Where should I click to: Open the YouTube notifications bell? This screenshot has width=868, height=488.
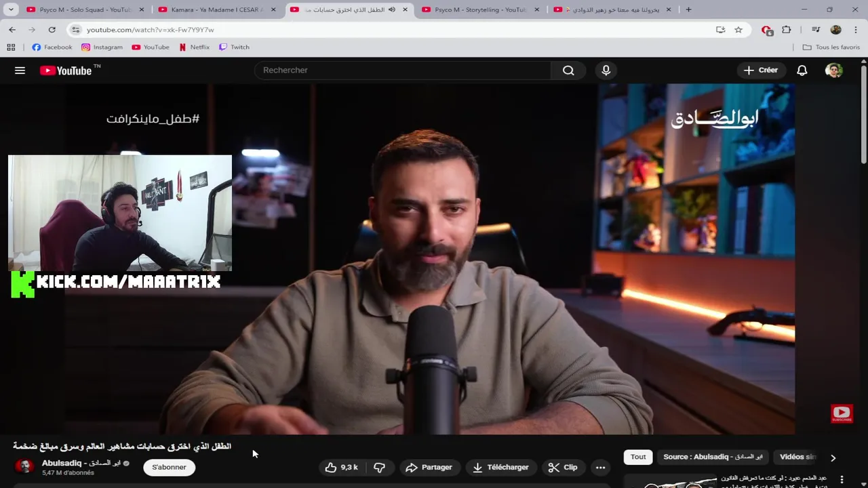point(802,70)
